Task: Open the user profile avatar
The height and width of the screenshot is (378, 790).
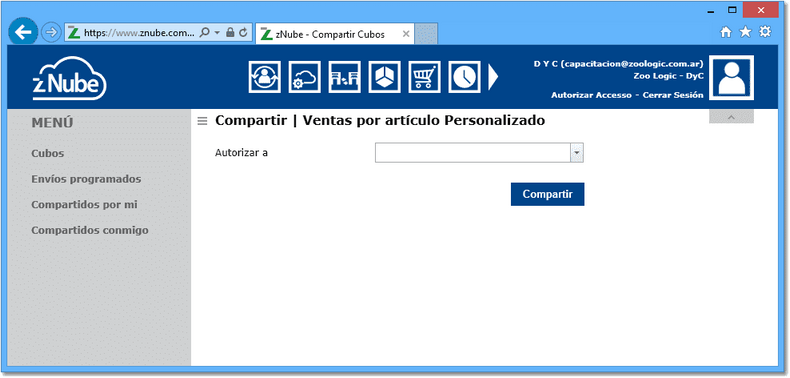Action: click(731, 78)
